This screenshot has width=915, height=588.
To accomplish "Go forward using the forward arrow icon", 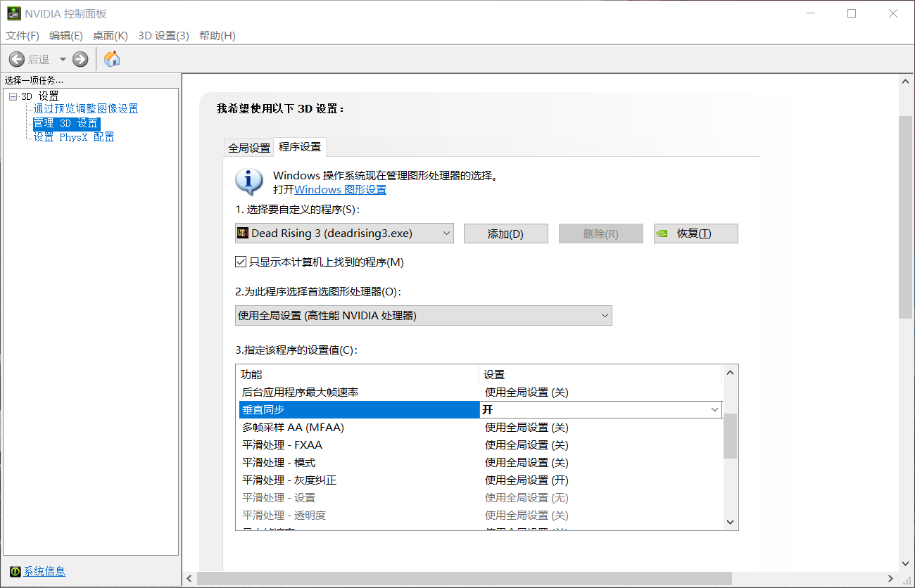I will [80, 59].
